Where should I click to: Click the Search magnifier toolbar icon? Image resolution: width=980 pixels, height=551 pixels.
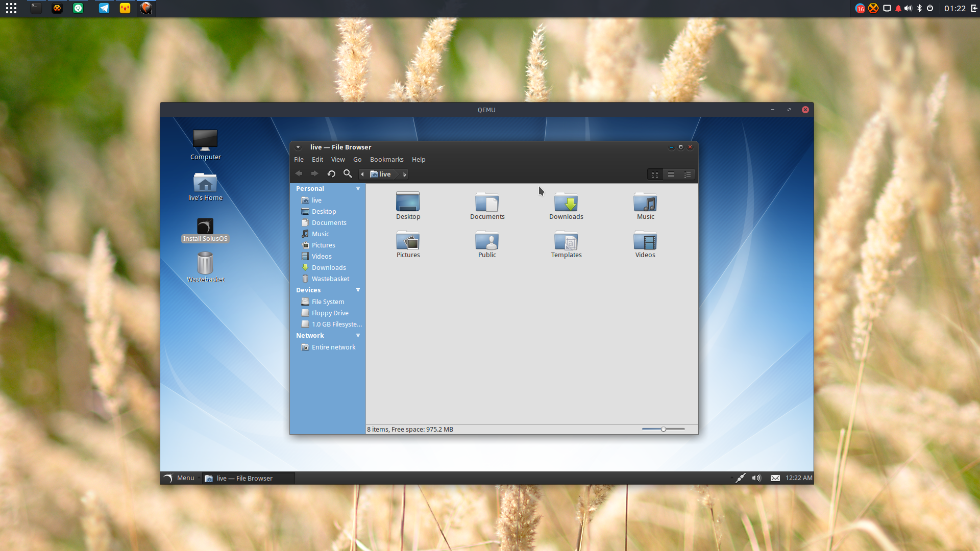tap(348, 174)
